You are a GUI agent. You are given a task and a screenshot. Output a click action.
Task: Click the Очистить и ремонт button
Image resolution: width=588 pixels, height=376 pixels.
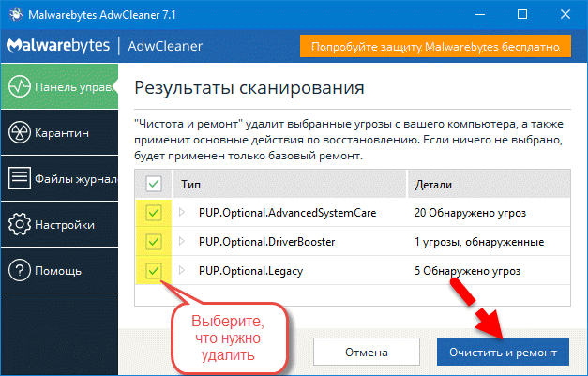[x=503, y=352]
